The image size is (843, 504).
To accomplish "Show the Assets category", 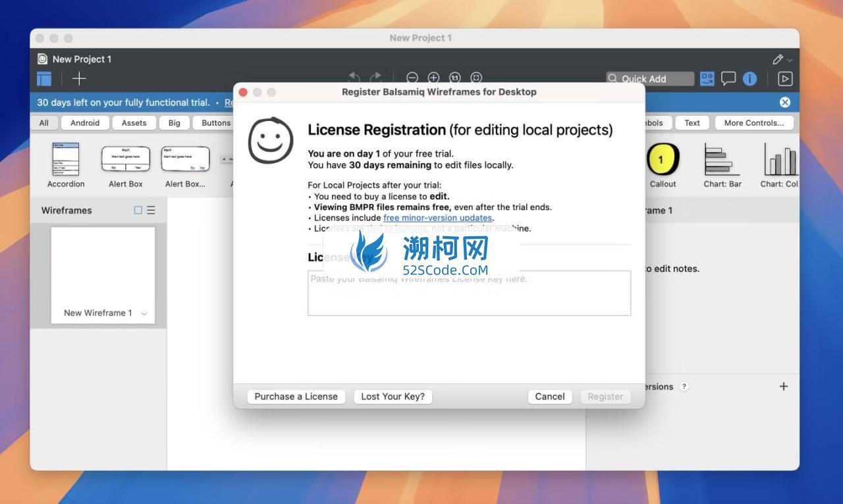I will pyautogui.click(x=134, y=122).
